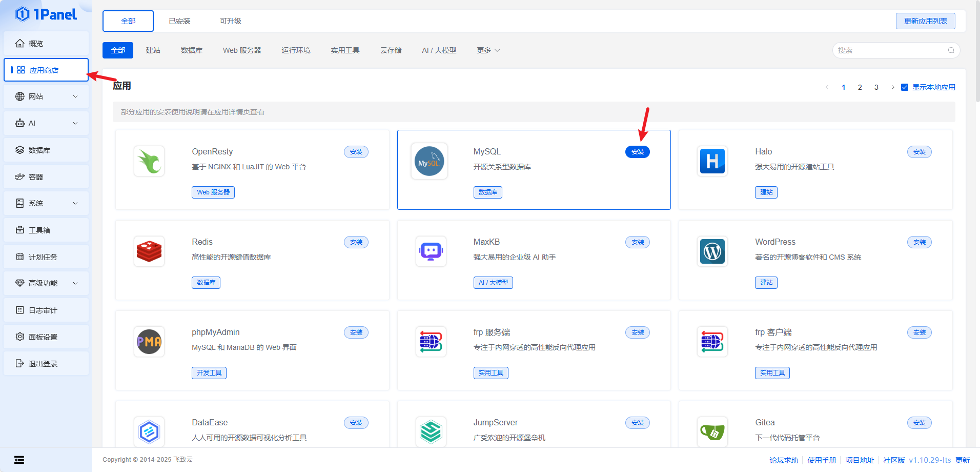Toggle the 显示本地应用 checkbox
The height and width of the screenshot is (472, 980).
coord(905,87)
